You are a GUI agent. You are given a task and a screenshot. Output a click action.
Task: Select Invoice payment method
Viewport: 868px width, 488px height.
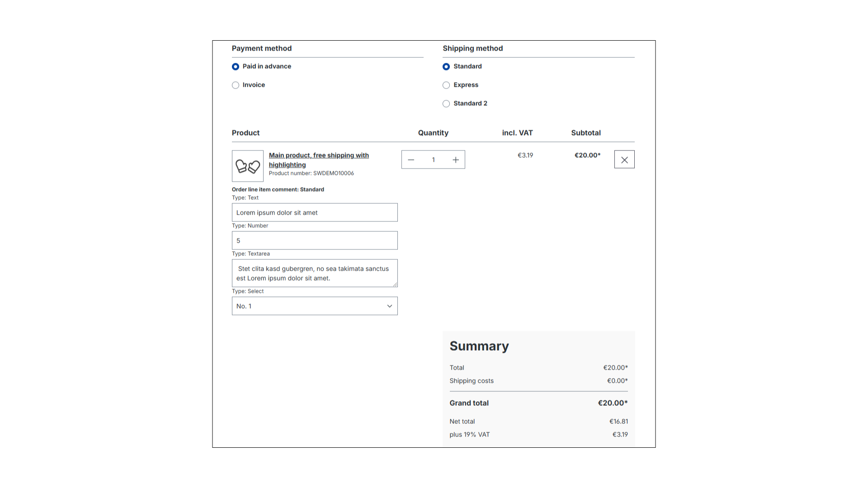(236, 85)
